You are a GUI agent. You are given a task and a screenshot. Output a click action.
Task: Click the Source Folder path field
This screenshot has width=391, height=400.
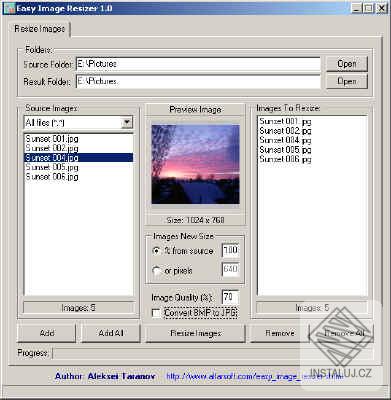[x=198, y=64]
